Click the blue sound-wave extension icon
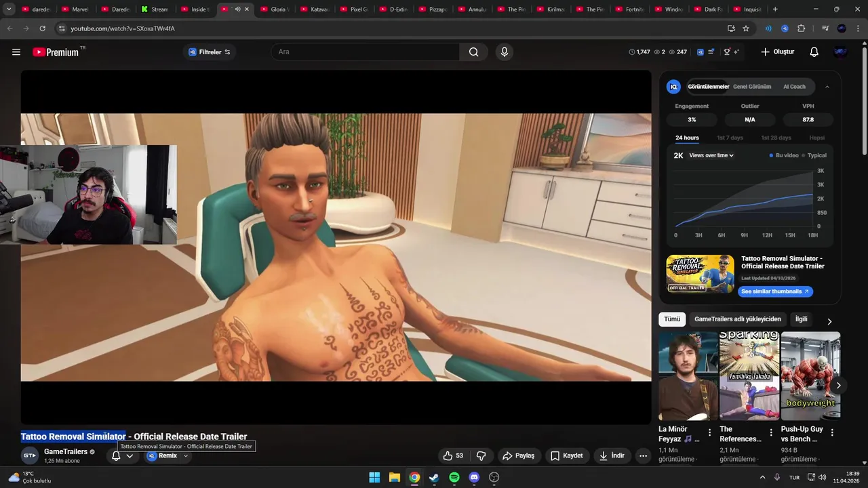The height and width of the screenshot is (488, 868). [x=768, y=28]
